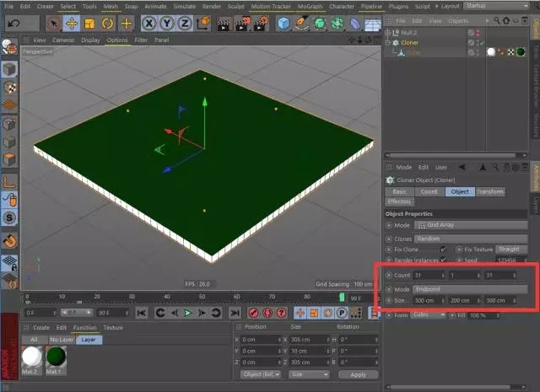Switch to the Coord. tab
This screenshot has height=392, width=540.
(429, 191)
